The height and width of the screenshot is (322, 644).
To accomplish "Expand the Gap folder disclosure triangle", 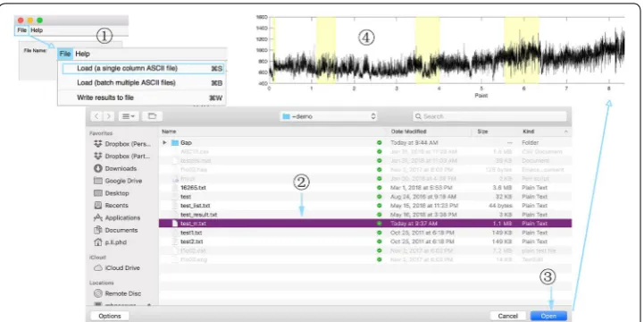I will coord(164,143).
